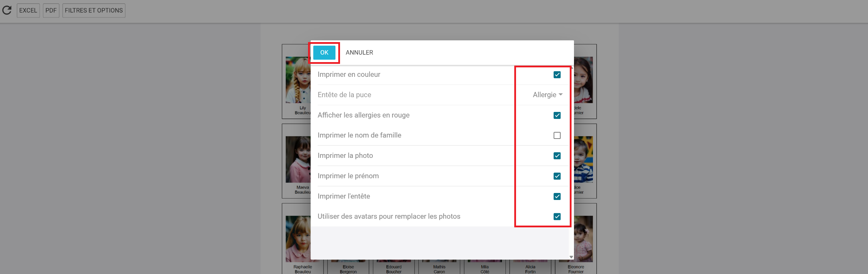Select Lily Beaulieu's photo thumbnail
Viewport: 868px width, 274px height.
pyautogui.click(x=298, y=80)
